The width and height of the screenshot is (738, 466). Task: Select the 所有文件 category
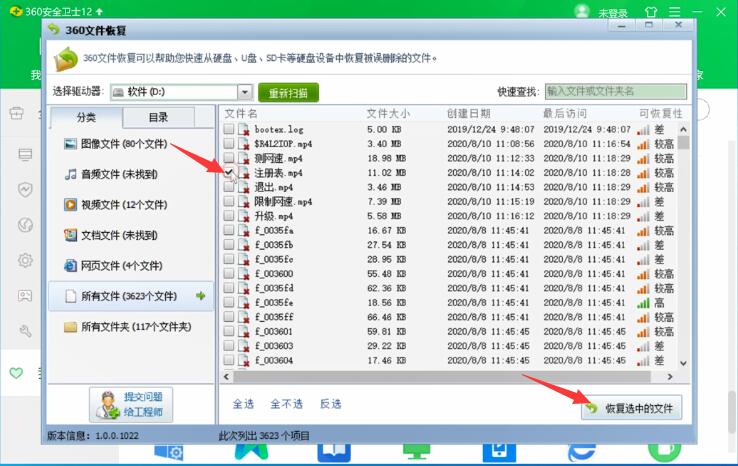point(131,296)
